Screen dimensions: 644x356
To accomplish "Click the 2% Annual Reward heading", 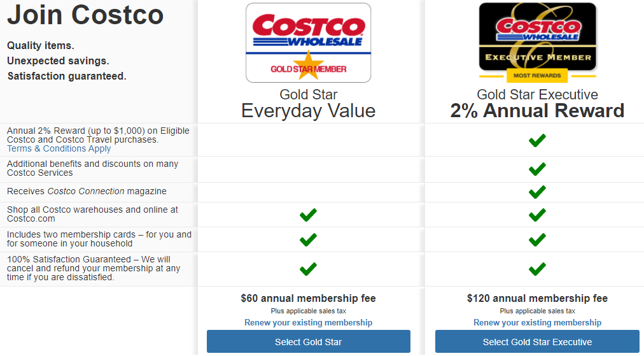I will click(537, 111).
